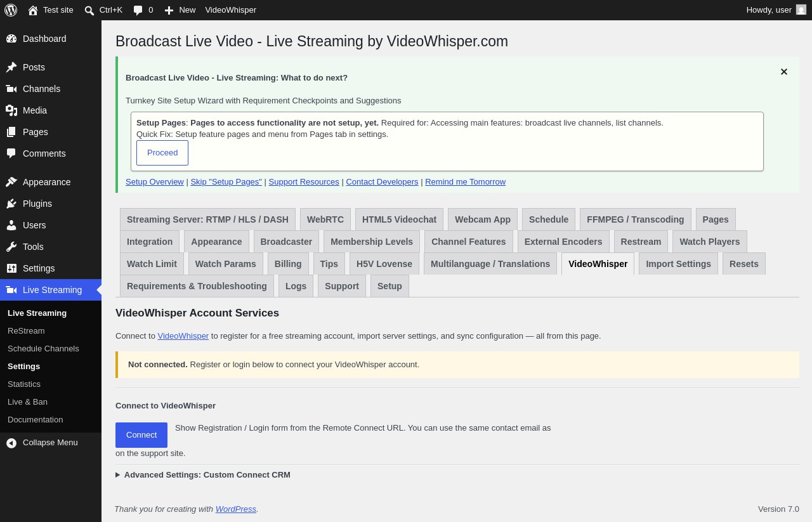Open the Ctrl+K search icon
Viewport: 812px width, 522px height.
[x=89, y=10]
